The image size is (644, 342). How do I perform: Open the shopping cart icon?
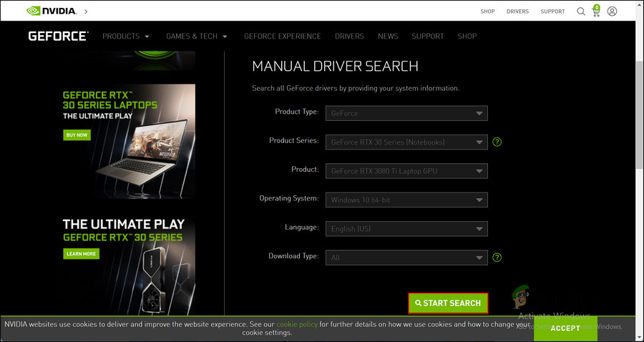(x=596, y=11)
